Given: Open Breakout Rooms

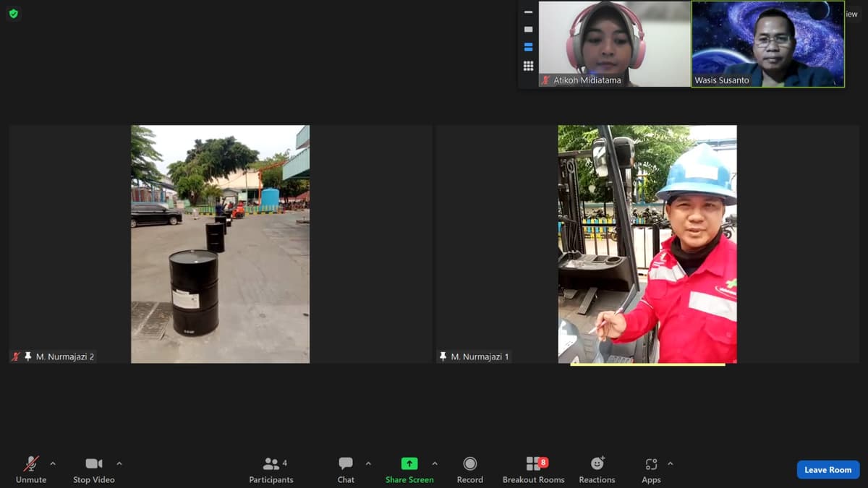Looking at the screenshot, I should click(x=534, y=470).
